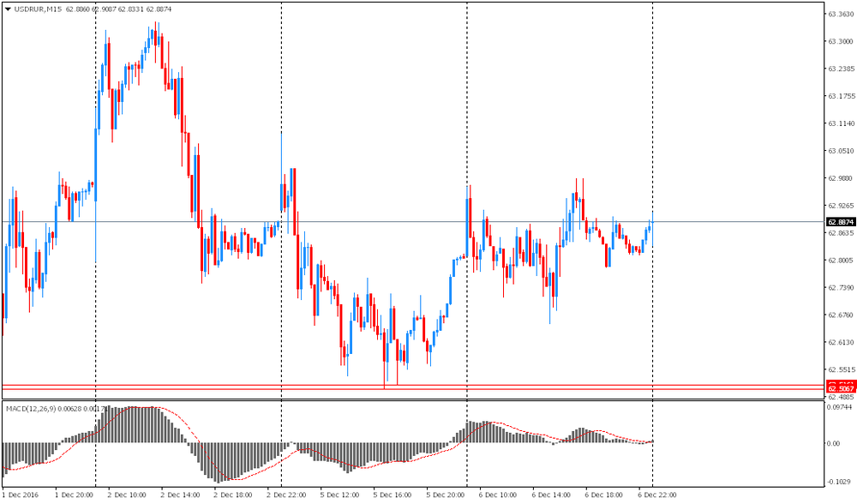
Task: Click MACD scale value 0.00
Action: (x=834, y=443)
